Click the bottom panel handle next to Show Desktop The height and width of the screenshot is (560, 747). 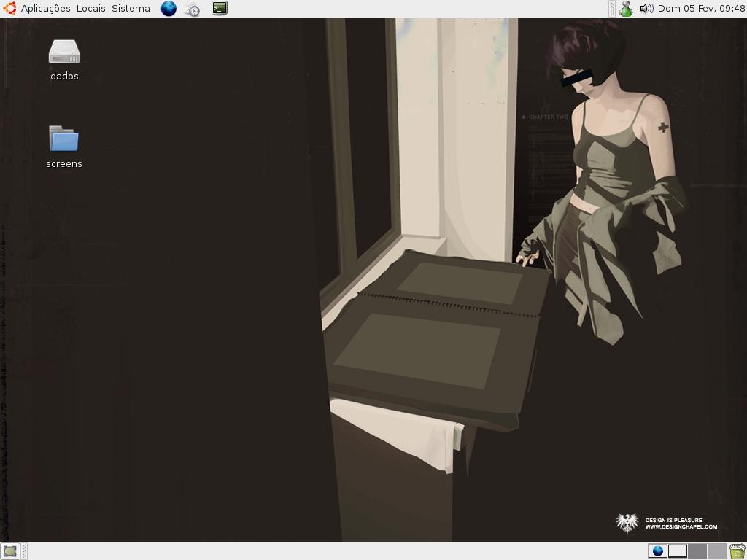24,551
